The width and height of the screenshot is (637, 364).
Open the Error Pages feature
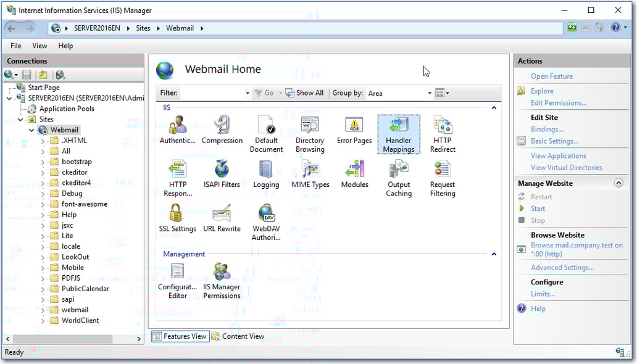point(354,128)
